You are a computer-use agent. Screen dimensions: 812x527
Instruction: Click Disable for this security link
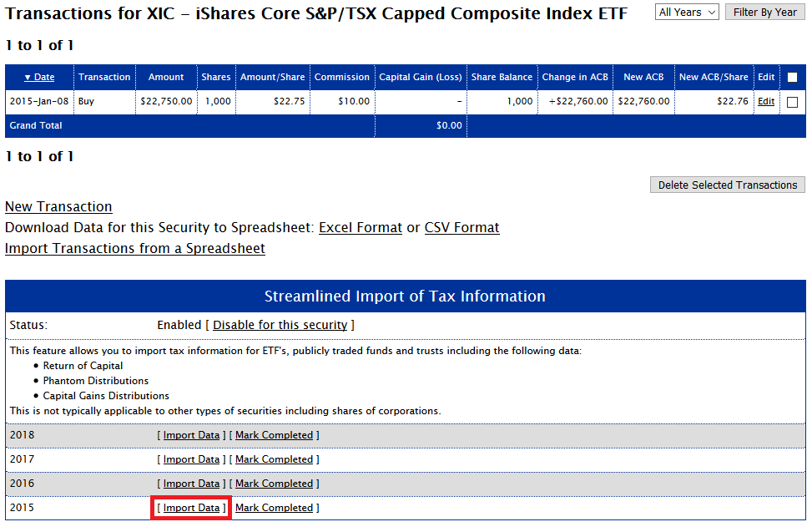coord(280,325)
